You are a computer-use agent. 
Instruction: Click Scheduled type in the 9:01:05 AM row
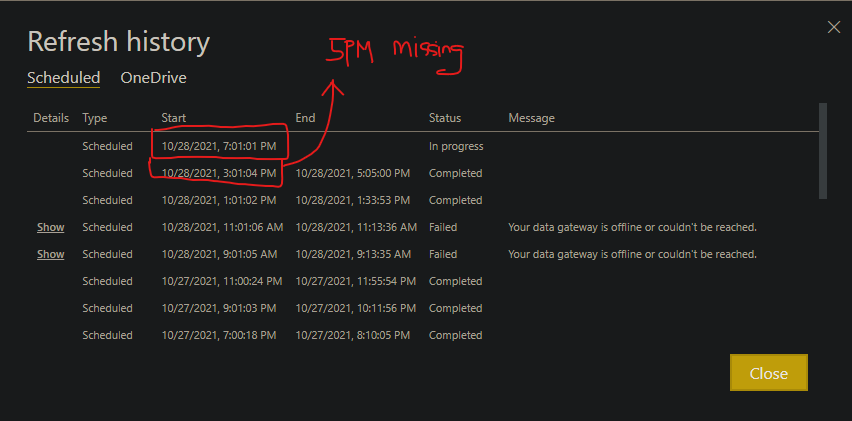[x=108, y=254]
